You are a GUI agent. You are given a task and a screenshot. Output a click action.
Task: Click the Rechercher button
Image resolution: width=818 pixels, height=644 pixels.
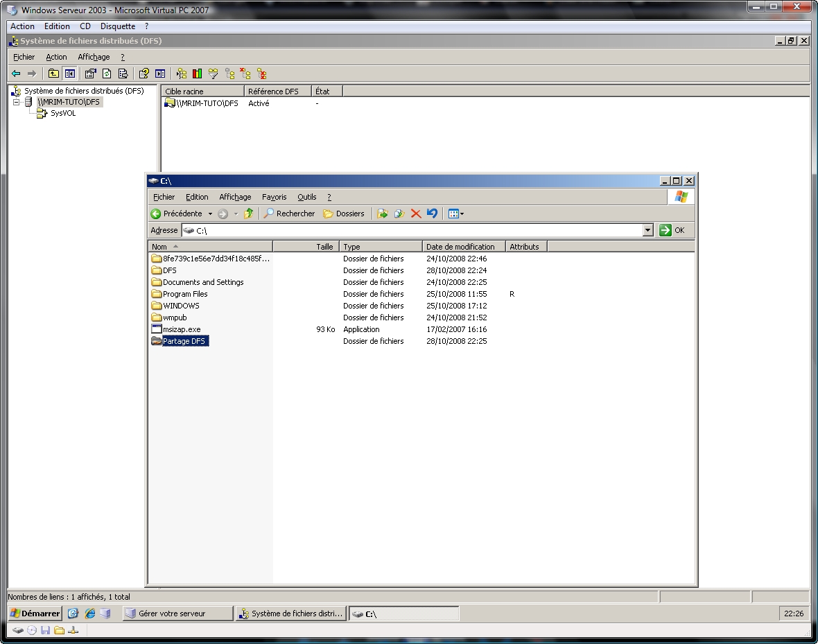289,214
